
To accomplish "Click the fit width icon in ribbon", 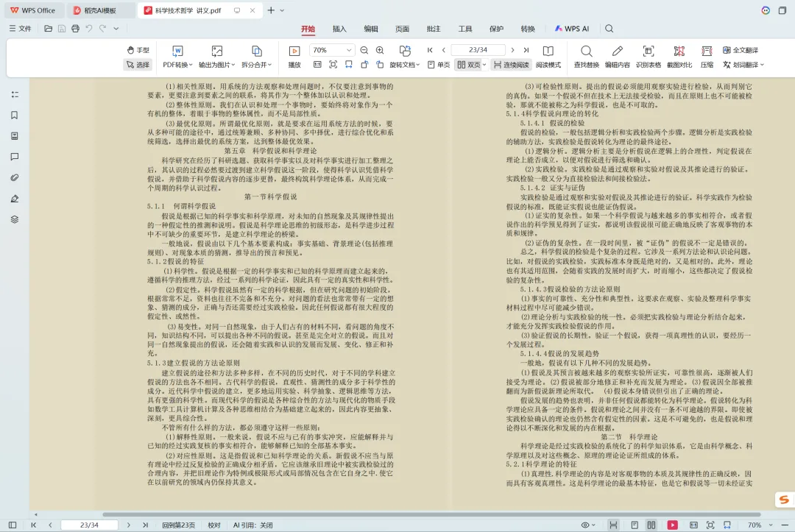I will pyautogui.click(x=349, y=64).
